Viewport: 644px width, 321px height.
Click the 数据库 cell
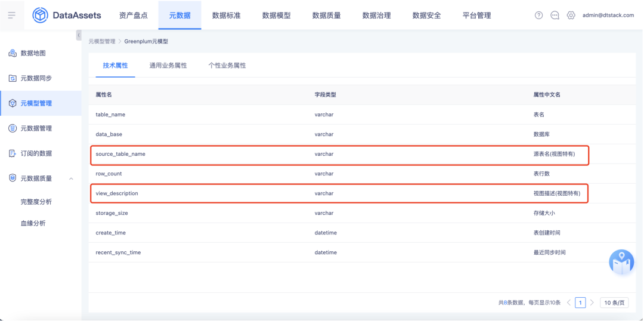coord(541,134)
